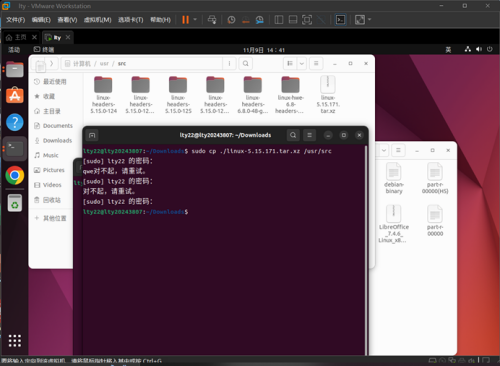Viewport: 500px width, 366px height.
Task: Switch to Unity mode in VMware
Action: point(321,20)
